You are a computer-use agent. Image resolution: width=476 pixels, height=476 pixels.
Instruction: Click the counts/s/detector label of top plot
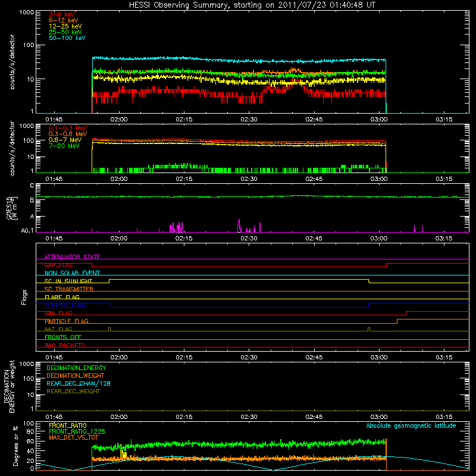coord(12,62)
